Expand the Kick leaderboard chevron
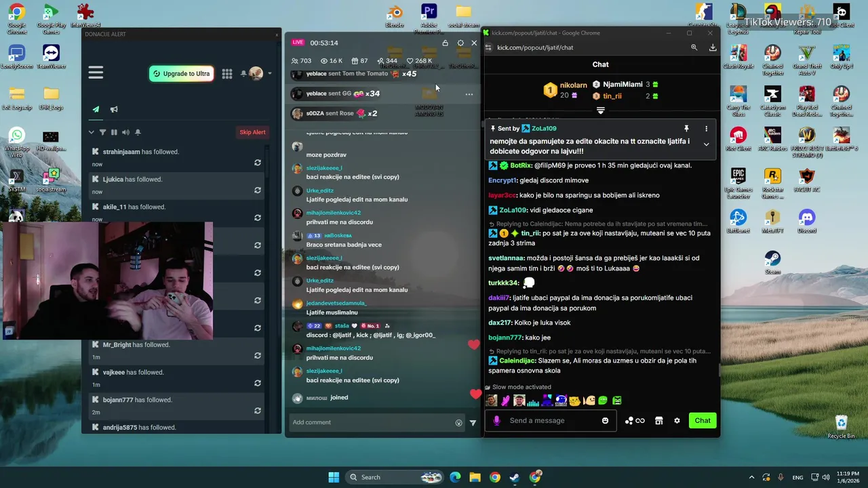This screenshot has width=868, height=488. 601,110
